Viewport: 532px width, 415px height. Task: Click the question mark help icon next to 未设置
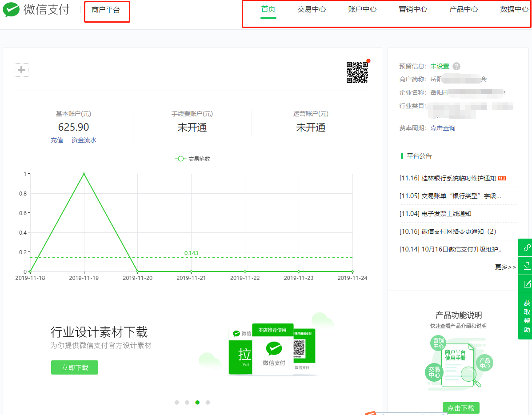(x=457, y=66)
